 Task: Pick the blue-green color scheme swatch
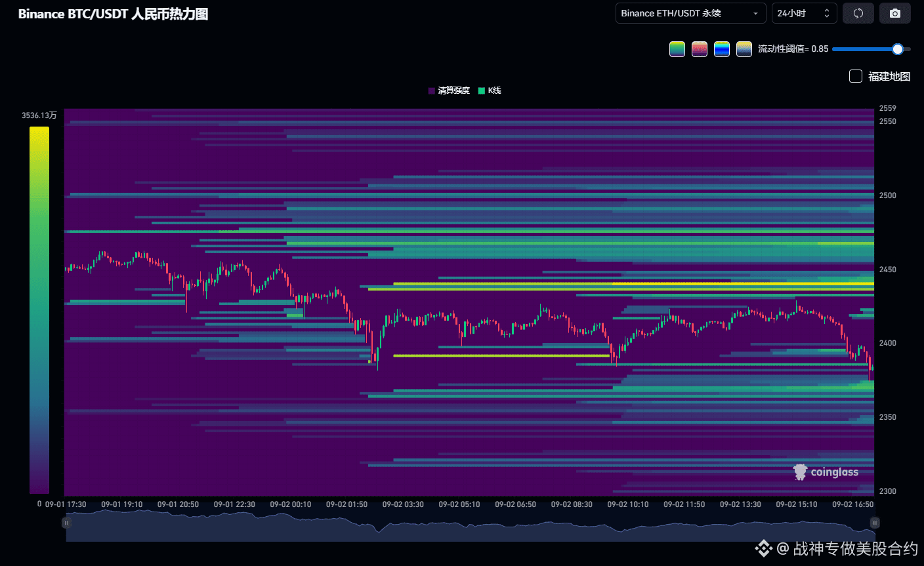[722, 49]
